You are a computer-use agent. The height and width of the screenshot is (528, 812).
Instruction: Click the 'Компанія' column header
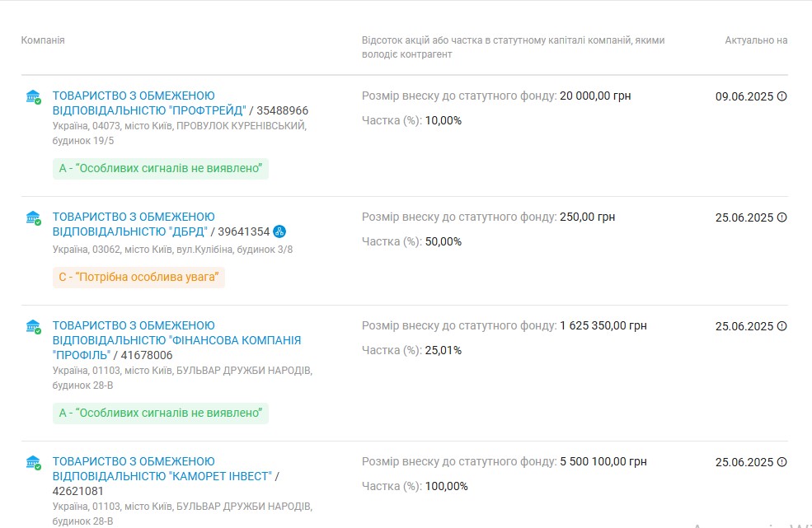43,40
